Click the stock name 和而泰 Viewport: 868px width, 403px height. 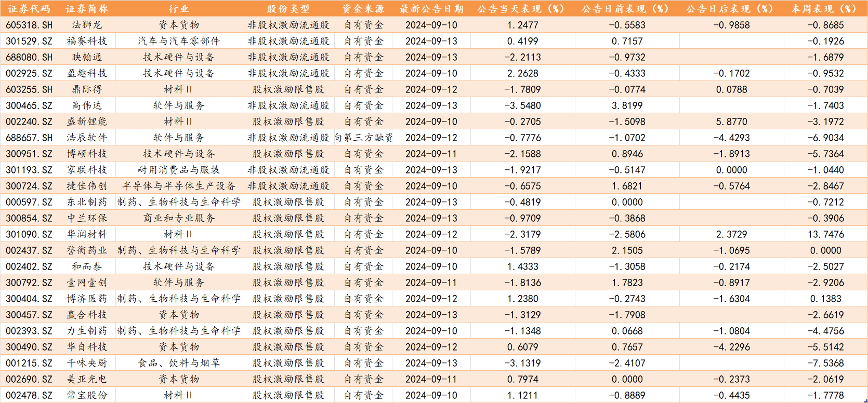(x=87, y=266)
